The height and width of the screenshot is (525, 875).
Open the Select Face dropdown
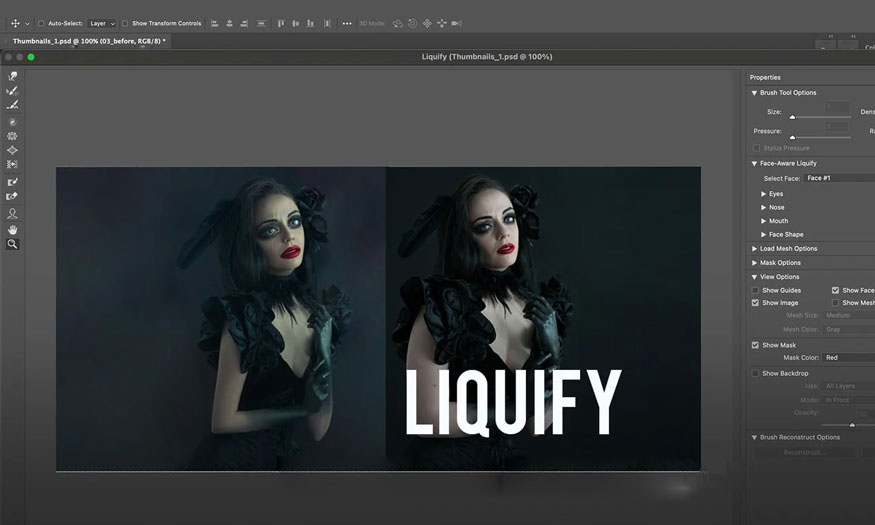[839, 178]
